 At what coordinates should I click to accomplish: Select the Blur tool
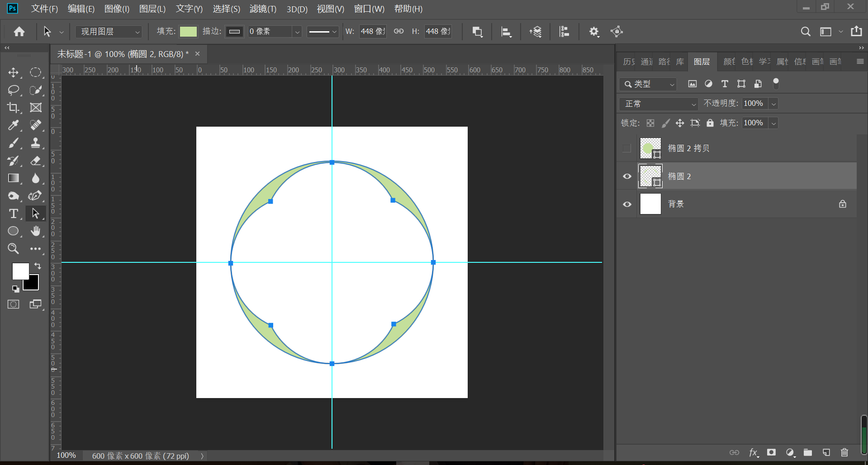(35, 178)
